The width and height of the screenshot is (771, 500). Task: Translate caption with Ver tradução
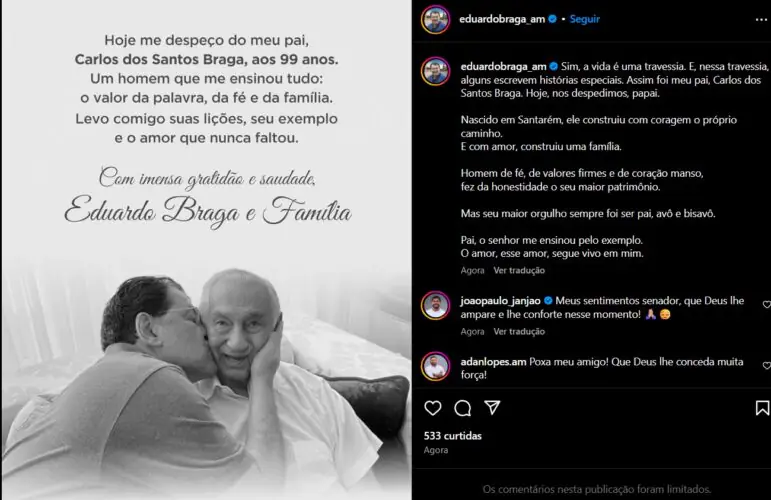519,270
